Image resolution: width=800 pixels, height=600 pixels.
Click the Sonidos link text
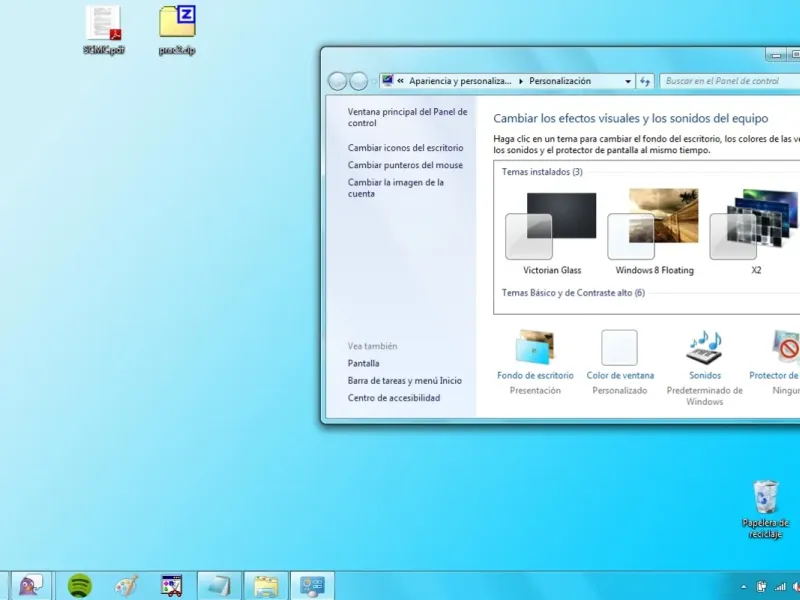(x=705, y=376)
